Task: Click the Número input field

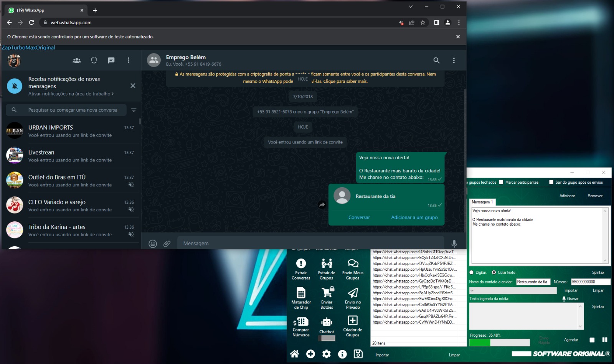Action: point(591,282)
